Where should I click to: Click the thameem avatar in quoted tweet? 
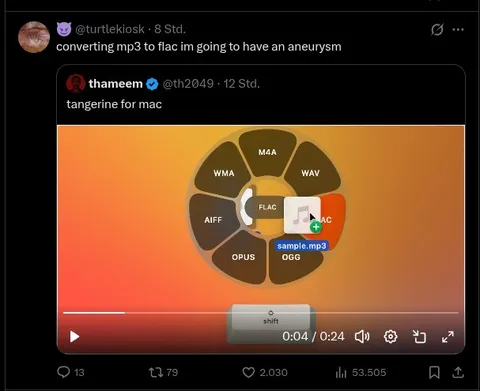point(76,83)
